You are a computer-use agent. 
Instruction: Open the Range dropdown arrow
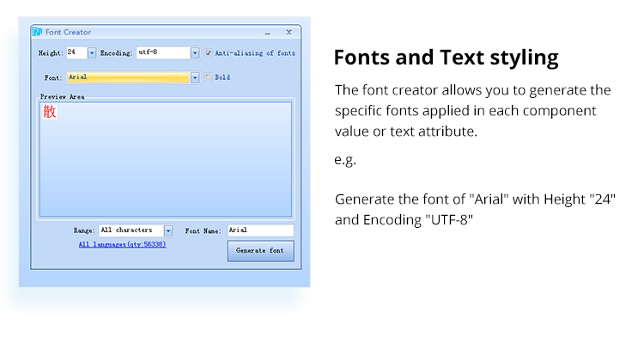point(168,230)
